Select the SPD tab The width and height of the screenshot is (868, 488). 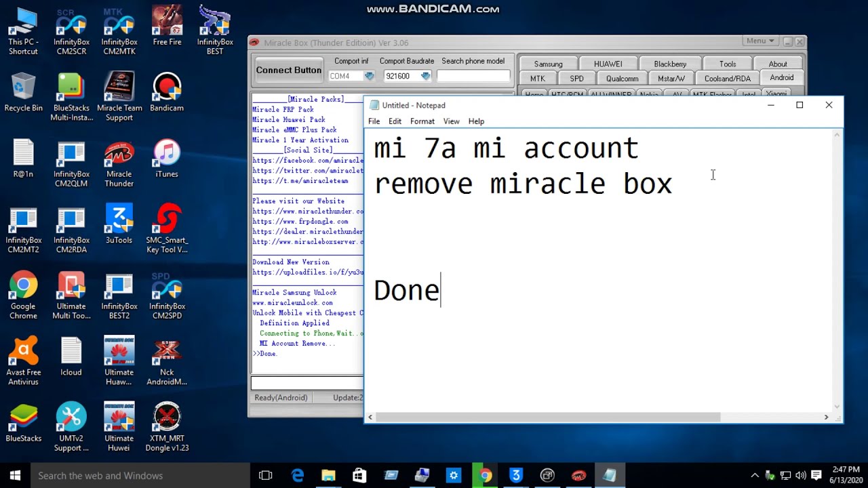click(x=577, y=79)
